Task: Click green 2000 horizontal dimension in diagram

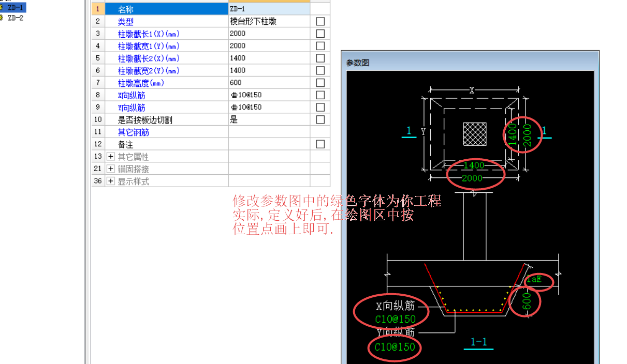Action: (472, 178)
